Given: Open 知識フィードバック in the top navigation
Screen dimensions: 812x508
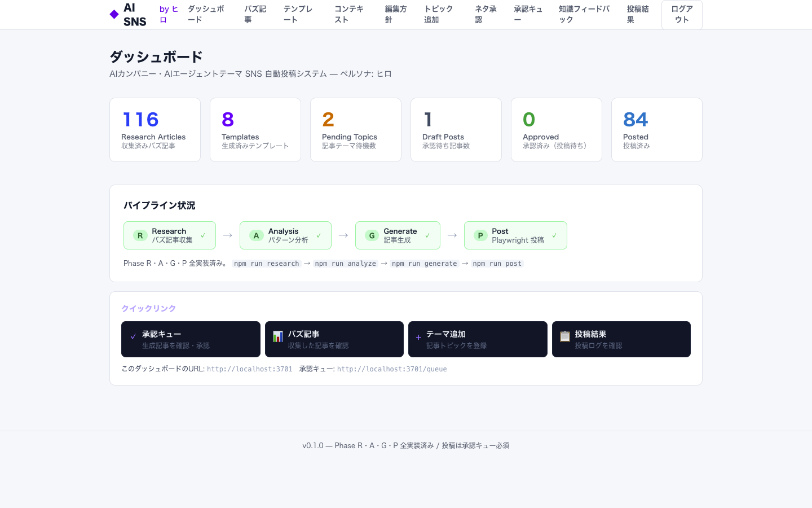Looking at the screenshot, I should (584, 14).
